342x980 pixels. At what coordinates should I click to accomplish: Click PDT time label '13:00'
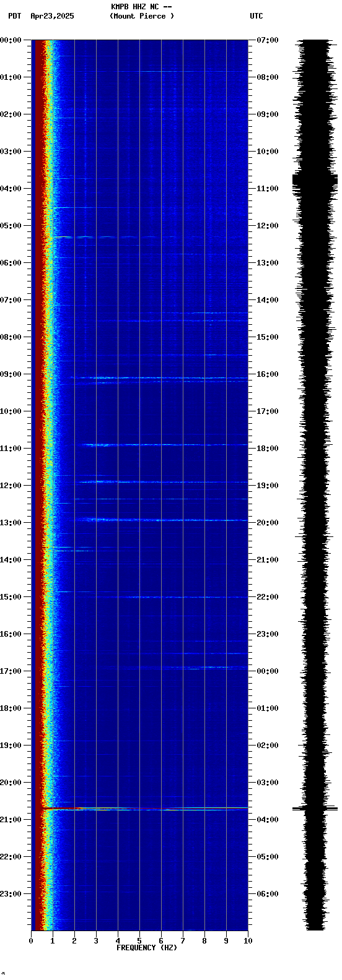click(11, 523)
